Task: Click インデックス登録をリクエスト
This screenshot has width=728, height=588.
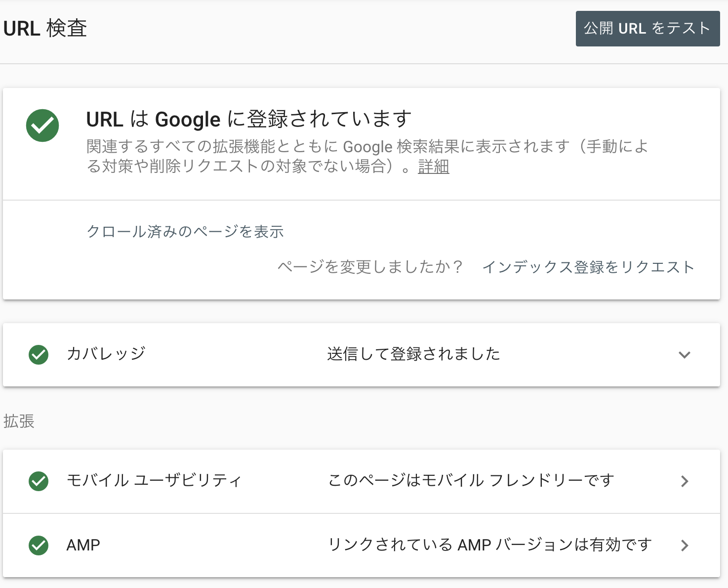Action: 589,267
